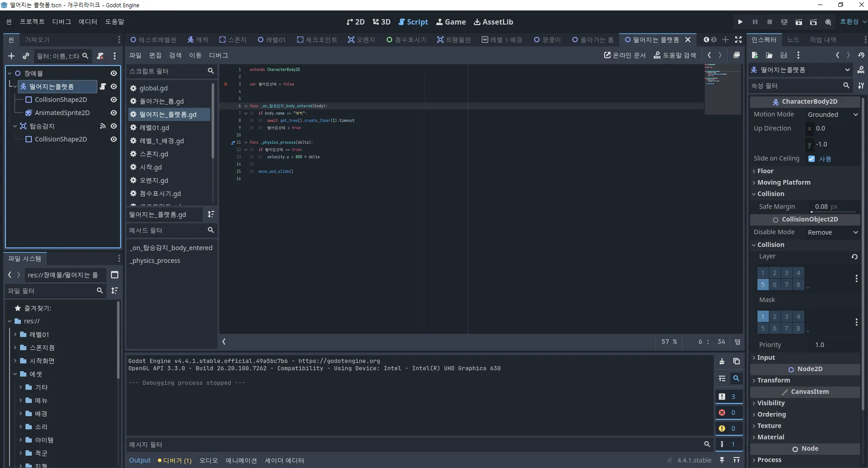This screenshot has height=468, width=868.
Task: Switch to the 노드 dock tab
Action: [x=793, y=40]
